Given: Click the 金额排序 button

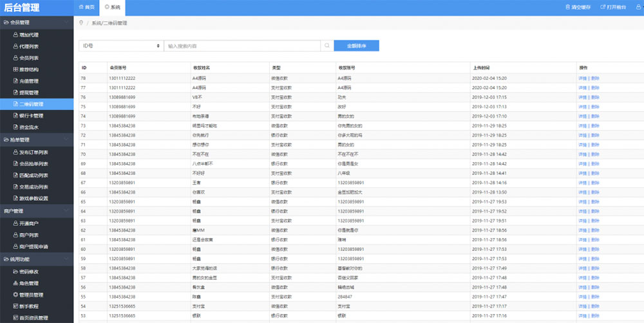Looking at the screenshot, I should point(357,46).
